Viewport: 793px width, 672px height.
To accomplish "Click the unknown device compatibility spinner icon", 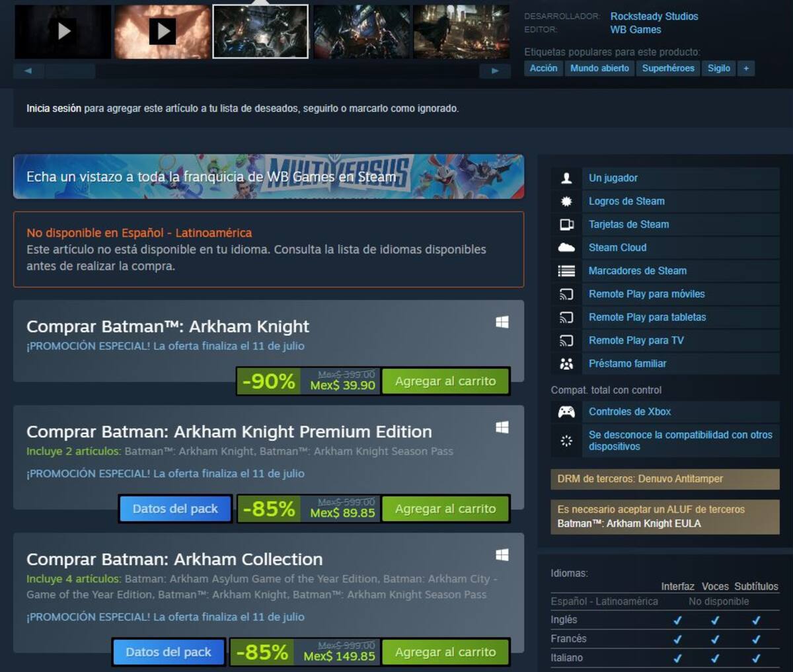I will tap(566, 441).
